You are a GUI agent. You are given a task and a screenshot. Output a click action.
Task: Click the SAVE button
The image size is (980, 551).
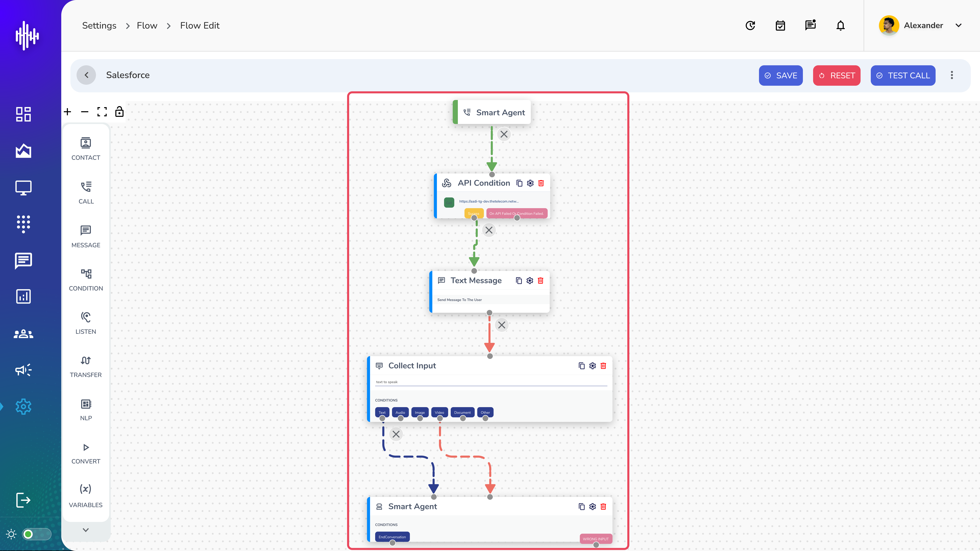(x=781, y=75)
